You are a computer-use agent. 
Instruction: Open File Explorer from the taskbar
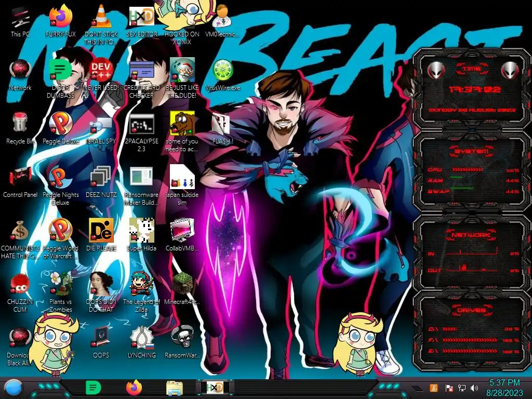pyautogui.click(x=175, y=389)
